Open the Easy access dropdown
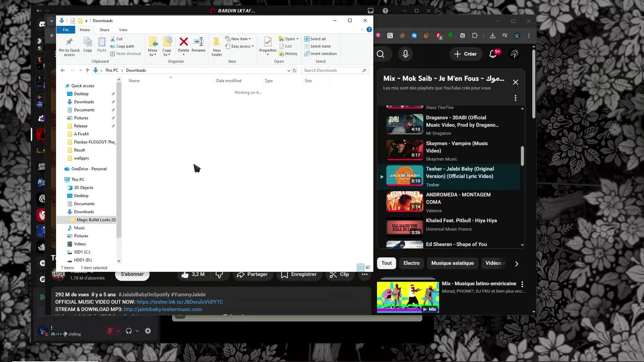Image resolution: width=644 pixels, height=362 pixels. tap(240, 46)
